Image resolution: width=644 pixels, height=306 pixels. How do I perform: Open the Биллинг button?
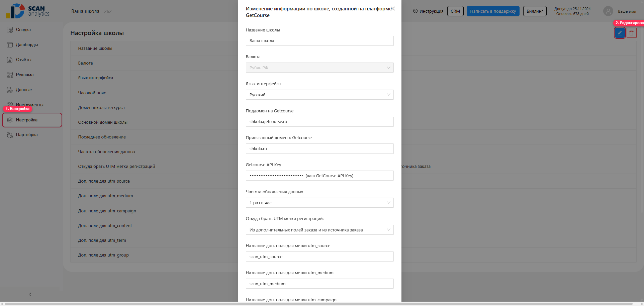pos(535,11)
